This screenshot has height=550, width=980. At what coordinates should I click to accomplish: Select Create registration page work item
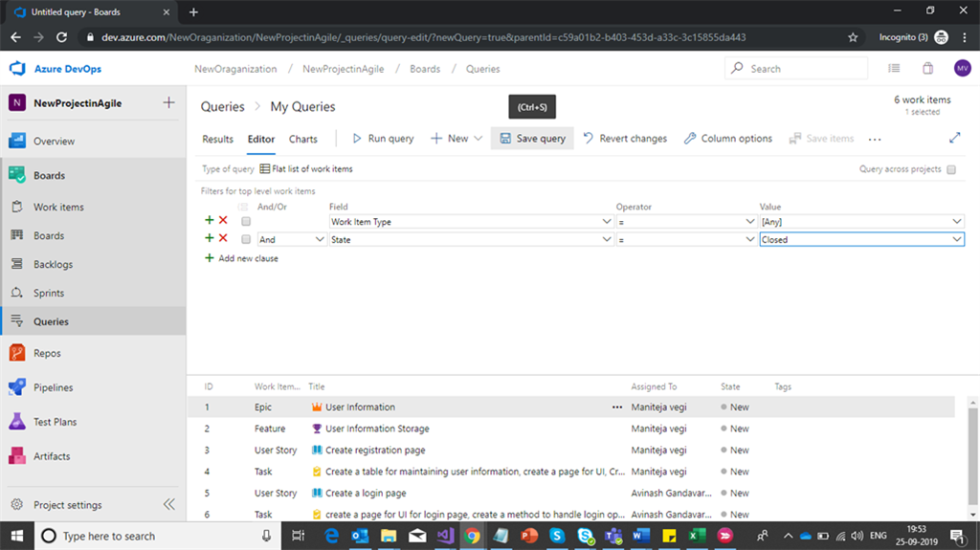(375, 450)
